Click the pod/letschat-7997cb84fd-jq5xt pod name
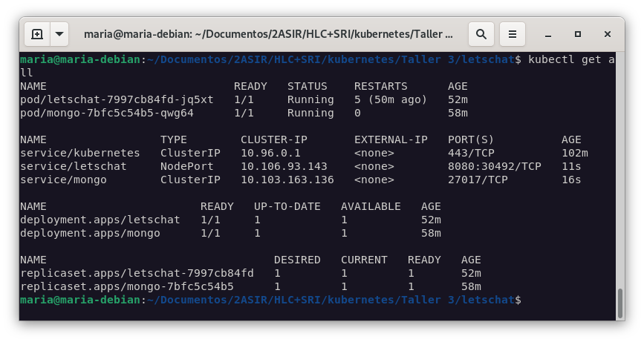The image size is (644, 342). [117, 99]
